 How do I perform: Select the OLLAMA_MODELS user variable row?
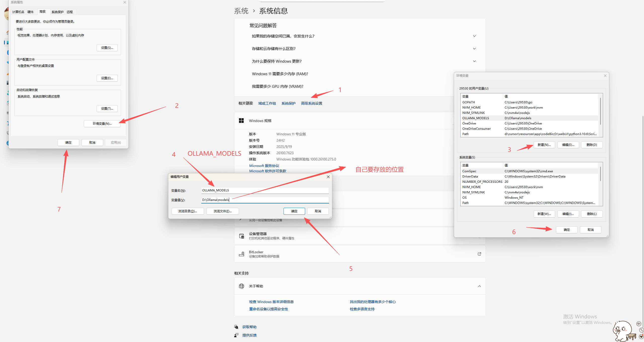tap(529, 118)
